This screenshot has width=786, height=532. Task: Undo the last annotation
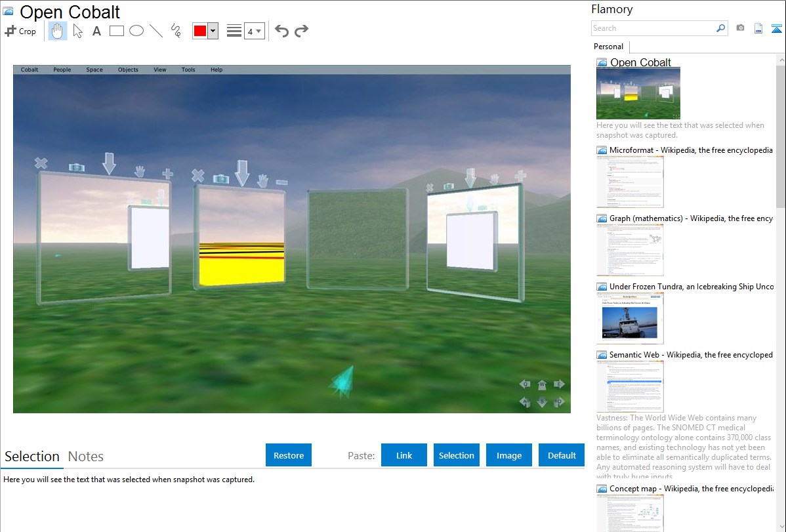pyautogui.click(x=281, y=31)
